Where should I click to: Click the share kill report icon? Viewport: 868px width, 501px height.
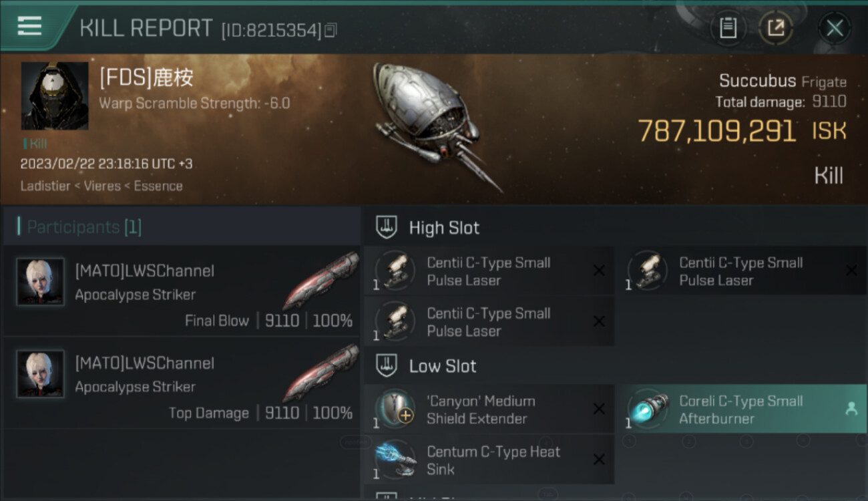(776, 28)
